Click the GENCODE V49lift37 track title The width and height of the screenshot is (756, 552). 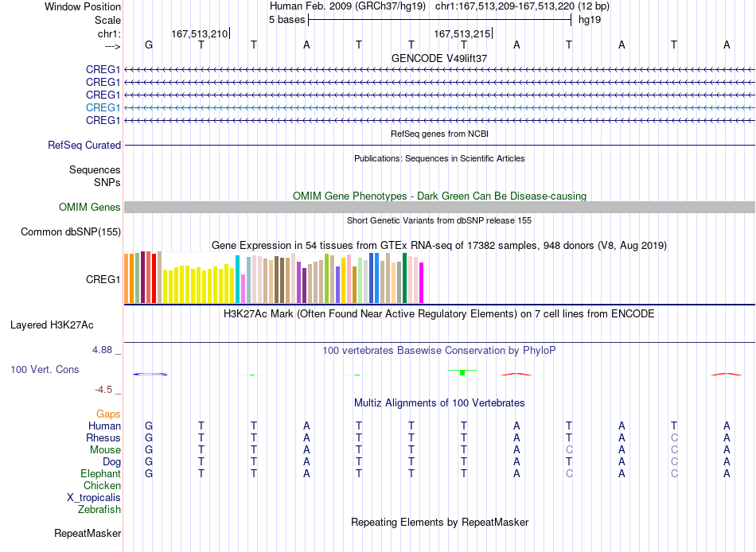pos(439,58)
